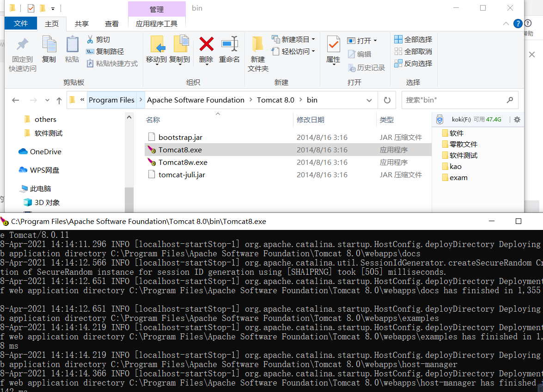This screenshot has width=543, height=392.
Task: Click Select all (全部选择)
Action: pos(413,39)
